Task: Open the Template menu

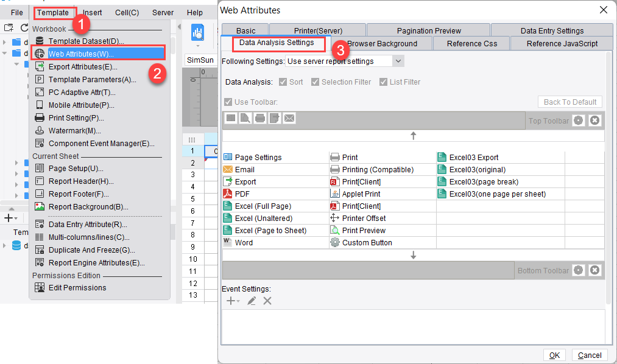Action: click(54, 12)
